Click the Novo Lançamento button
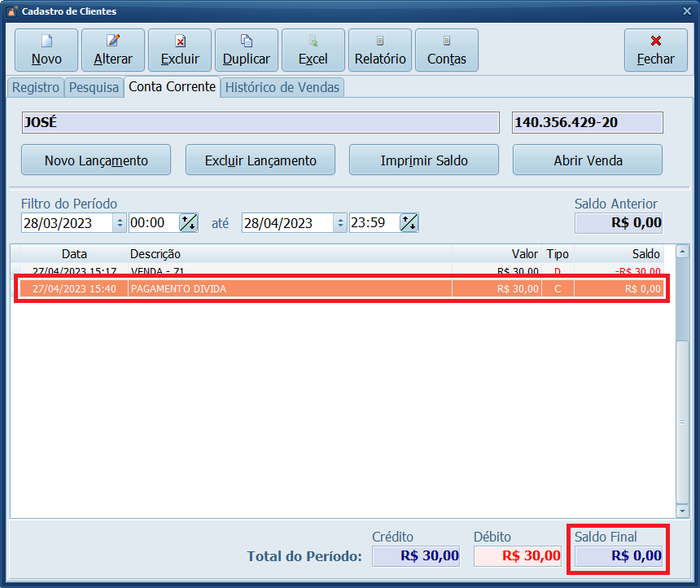This screenshot has width=700, height=588. pos(96,160)
